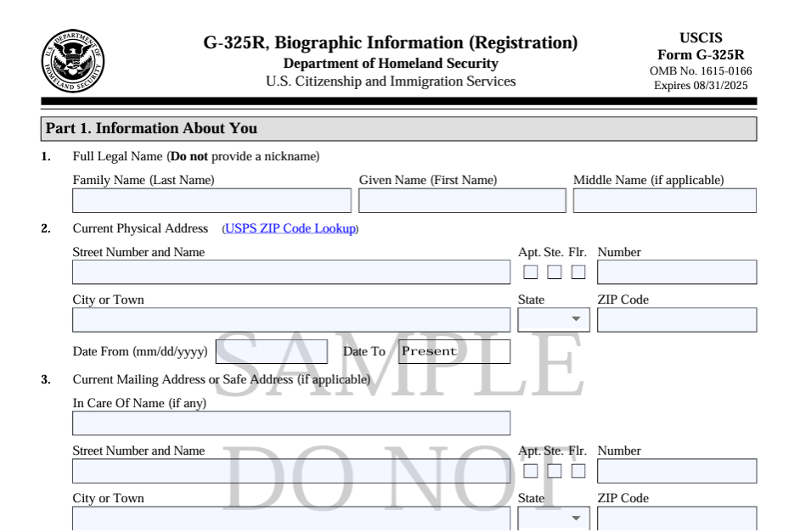Click the Family Name (Last Name) field
Image resolution: width=800 pixels, height=532 pixels.
(x=211, y=201)
